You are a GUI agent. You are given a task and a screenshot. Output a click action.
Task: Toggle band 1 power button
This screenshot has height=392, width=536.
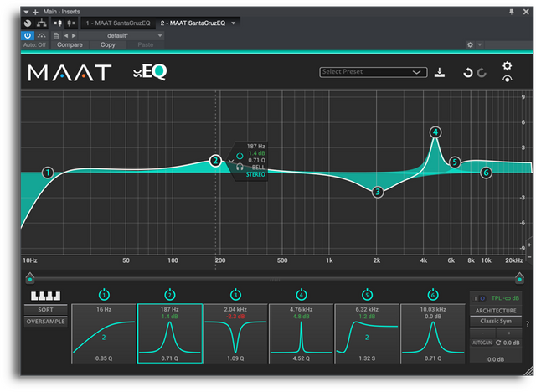coord(104,294)
